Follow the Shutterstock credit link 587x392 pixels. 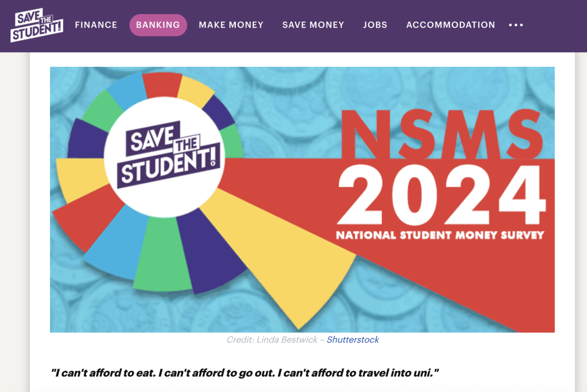click(353, 340)
